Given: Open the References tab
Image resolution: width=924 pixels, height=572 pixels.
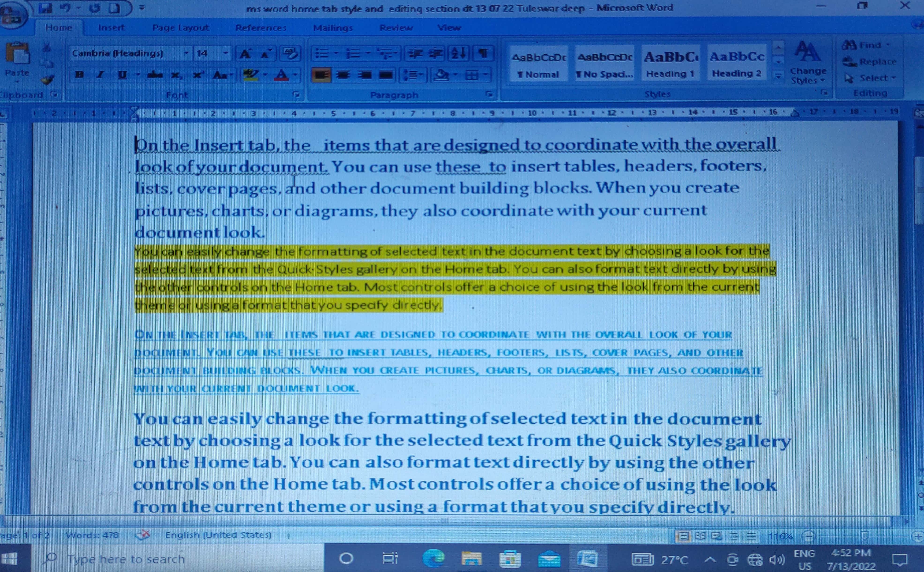Looking at the screenshot, I should click(x=261, y=28).
